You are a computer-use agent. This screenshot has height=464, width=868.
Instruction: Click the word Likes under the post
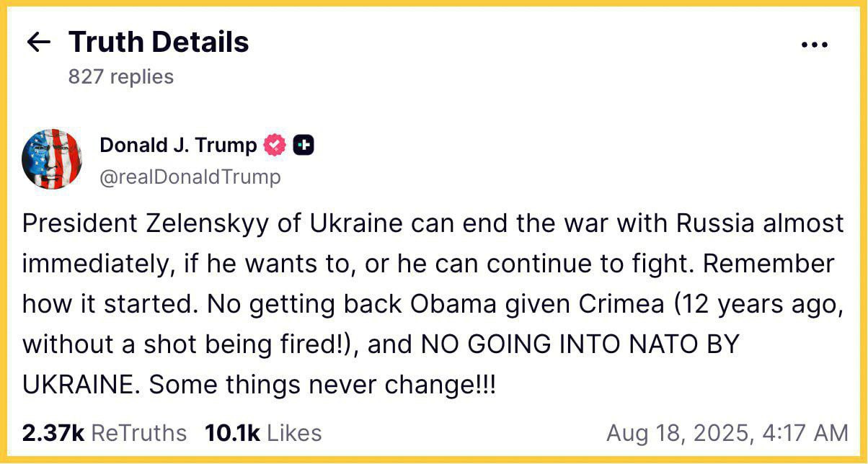tap(294, 433)
